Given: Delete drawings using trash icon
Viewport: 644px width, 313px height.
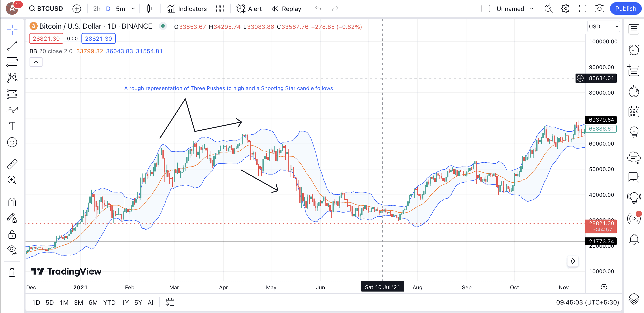Looking at the screenshot, I should click(x=12, y=272).
